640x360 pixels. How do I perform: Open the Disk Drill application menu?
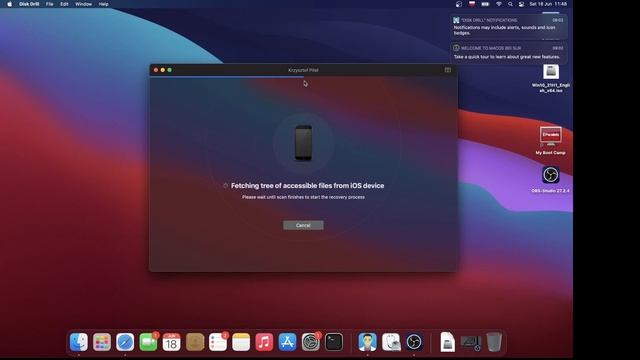click(x=29, y=4)
